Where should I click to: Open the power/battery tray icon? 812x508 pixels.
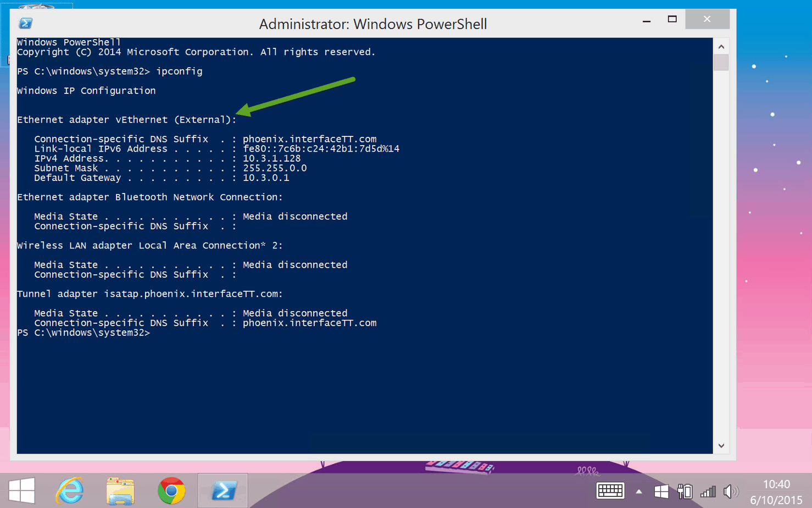[685, 491]
